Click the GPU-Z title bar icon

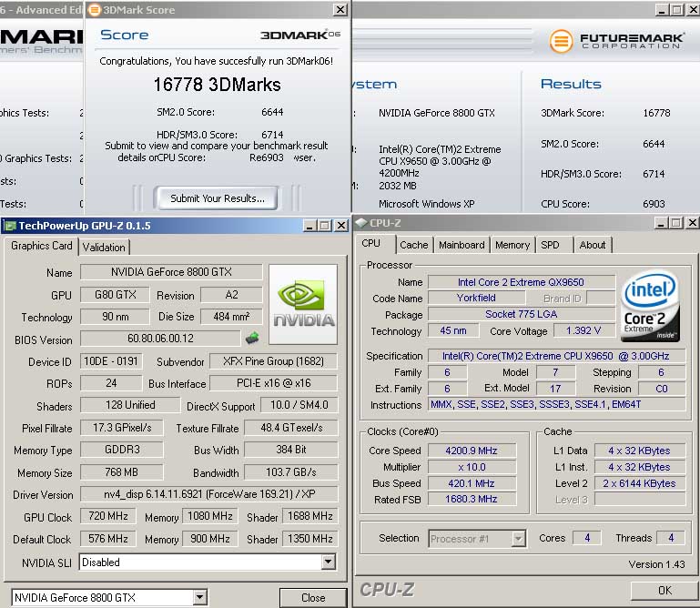pyautogui.click(x=10, y=226)
